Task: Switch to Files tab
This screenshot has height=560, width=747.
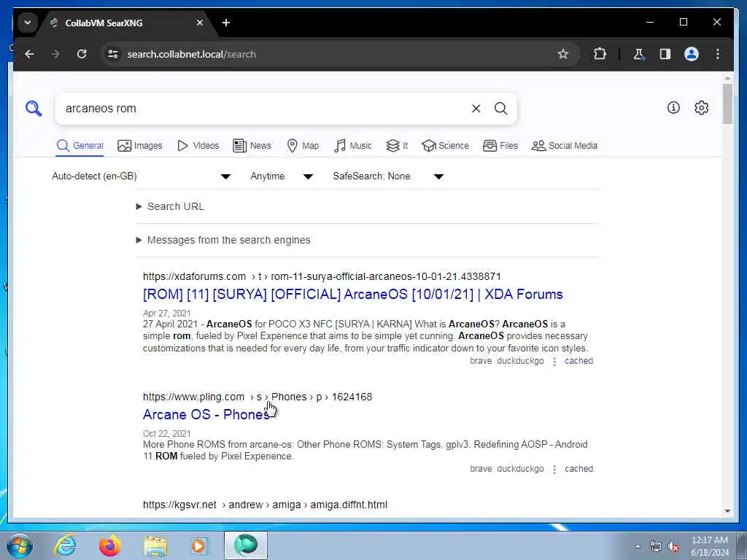Action: (x=500, y=146)
